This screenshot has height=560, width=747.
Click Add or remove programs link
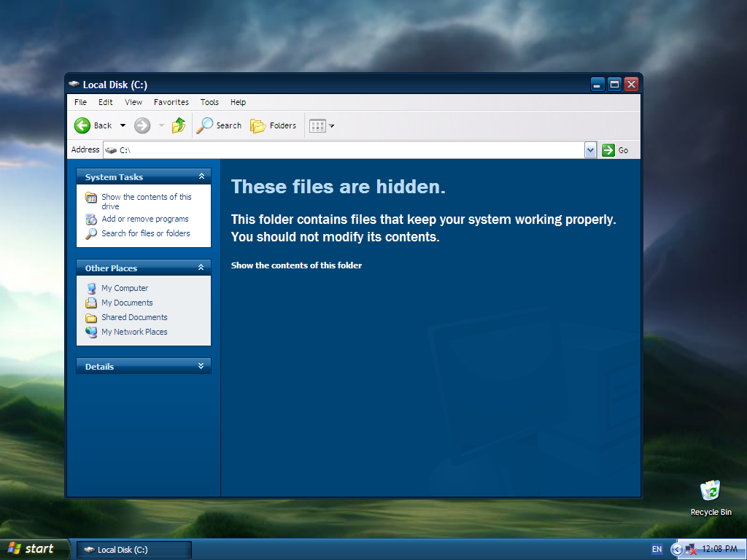[x=145, y=219]
